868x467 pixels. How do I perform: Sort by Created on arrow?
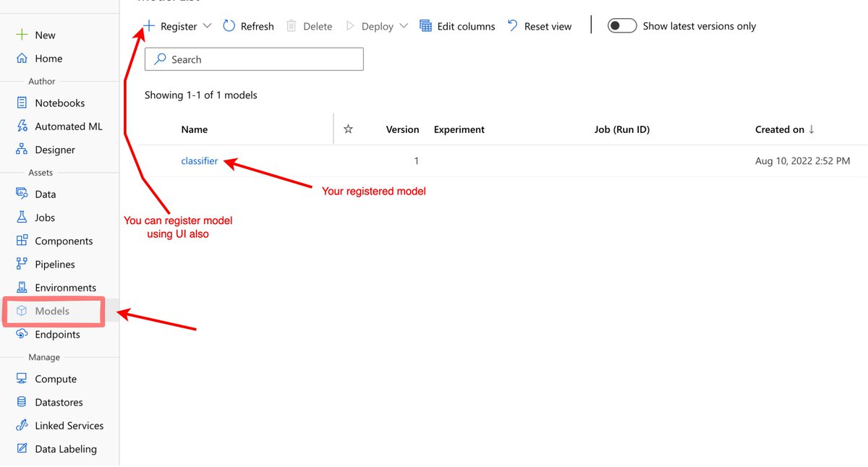(x=812, y=129)
